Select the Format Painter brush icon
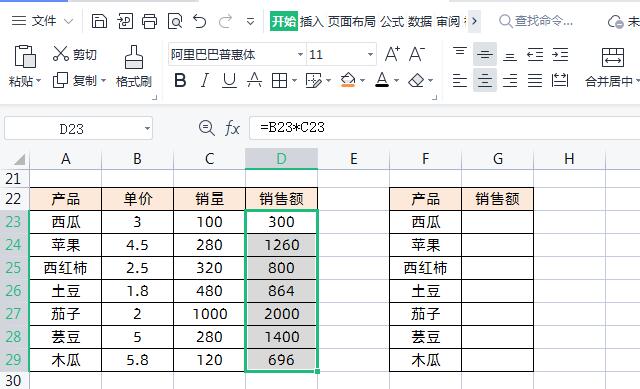640x389 pixels. click(134, 57)
